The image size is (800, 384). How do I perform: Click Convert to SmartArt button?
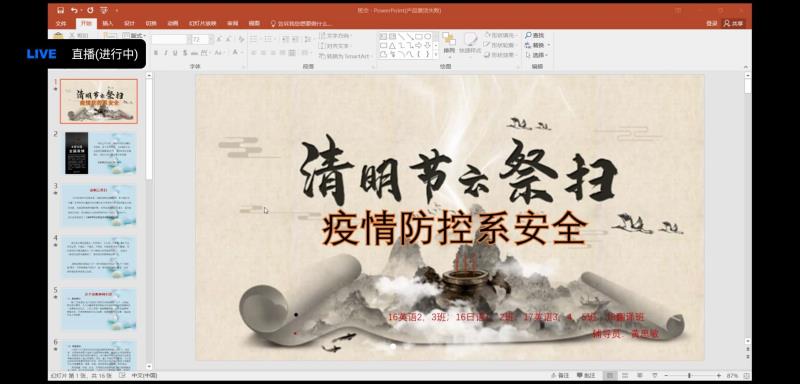point(344,56)
